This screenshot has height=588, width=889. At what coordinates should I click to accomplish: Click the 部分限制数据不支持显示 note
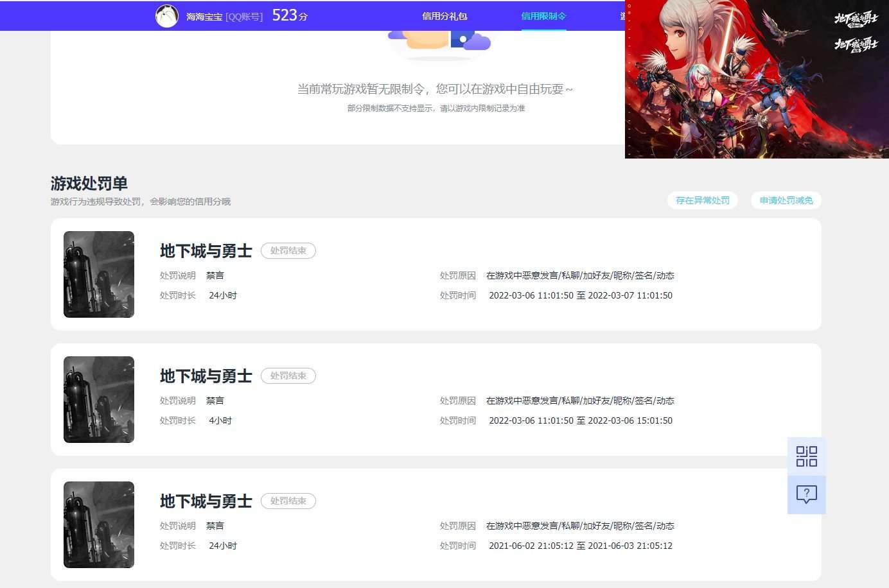coord(436,108)
